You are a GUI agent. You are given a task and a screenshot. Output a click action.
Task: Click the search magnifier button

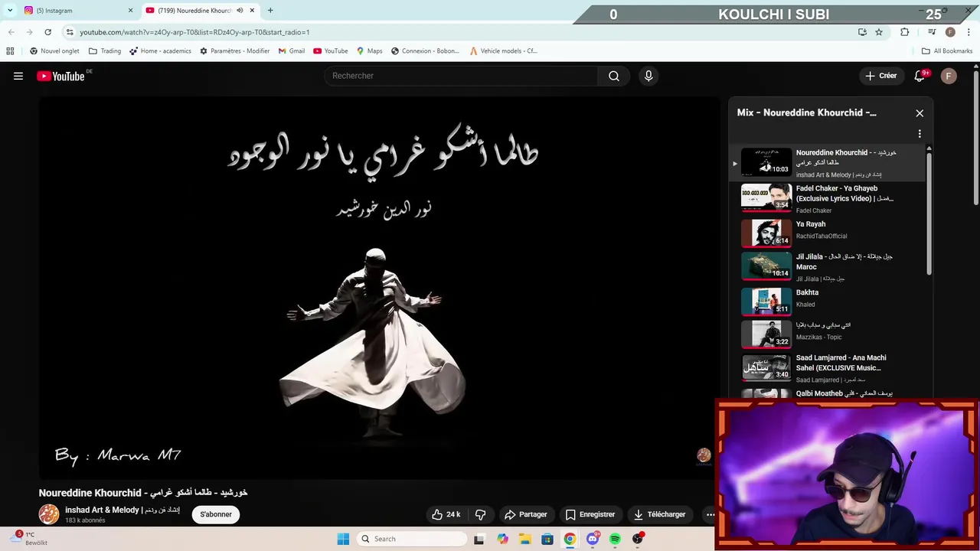(x=614, y=76)
